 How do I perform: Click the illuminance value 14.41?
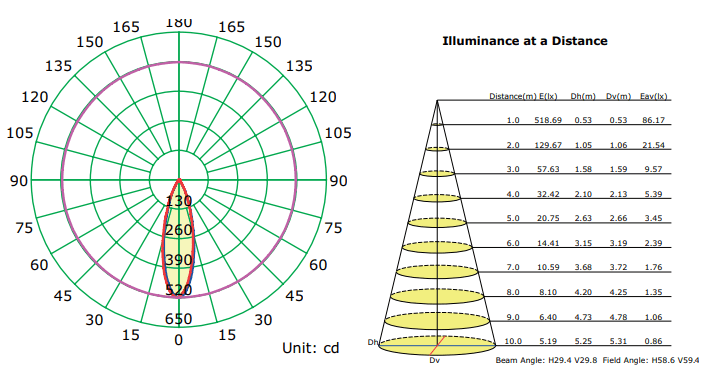(x=548, y=243)
